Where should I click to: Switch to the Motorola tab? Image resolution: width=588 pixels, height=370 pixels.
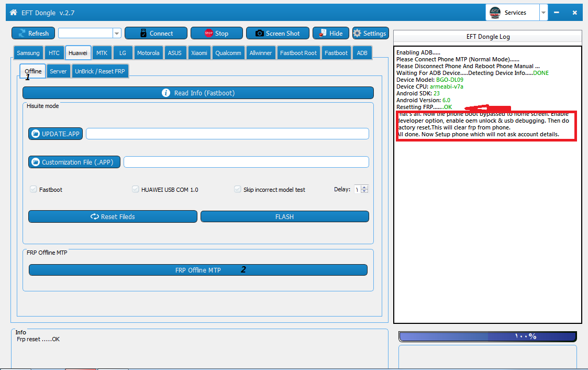pyautogui.click(x=148, y=53)
